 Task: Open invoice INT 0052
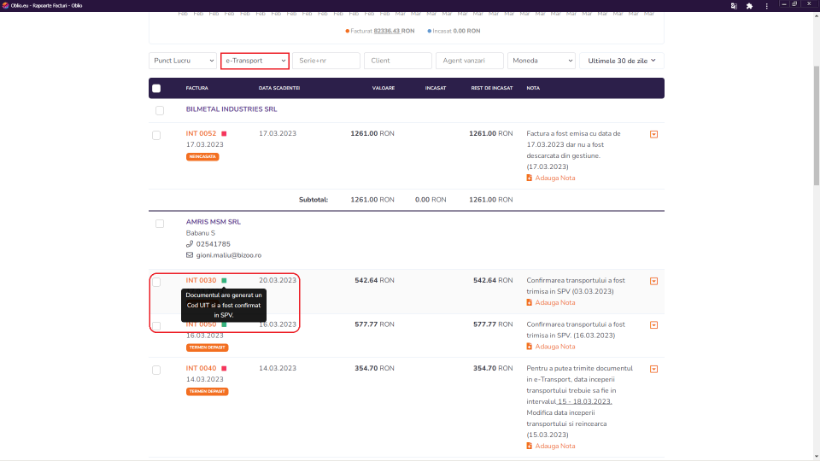pos(201,134)
